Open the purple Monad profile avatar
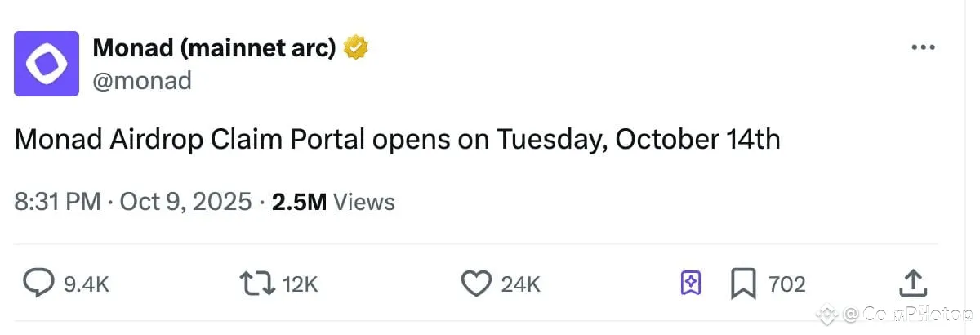Screen dimensions: 980x335 47,64
